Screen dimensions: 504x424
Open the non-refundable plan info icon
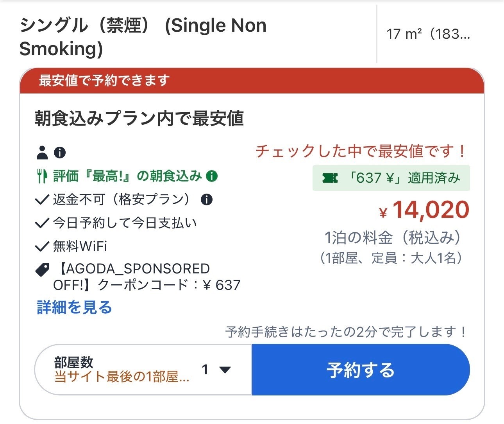click(206, 200)
